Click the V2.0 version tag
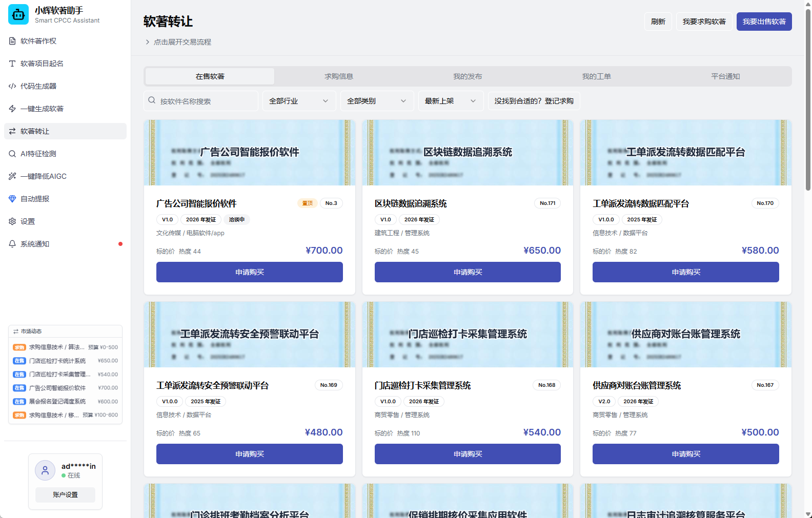Viewport: 812px width, 518px height. point(604,402)
